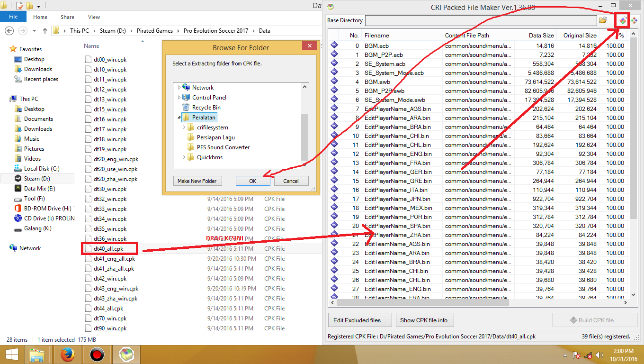Select Steam (D:) in the navigation pane
644x364 pixels.
37,179
